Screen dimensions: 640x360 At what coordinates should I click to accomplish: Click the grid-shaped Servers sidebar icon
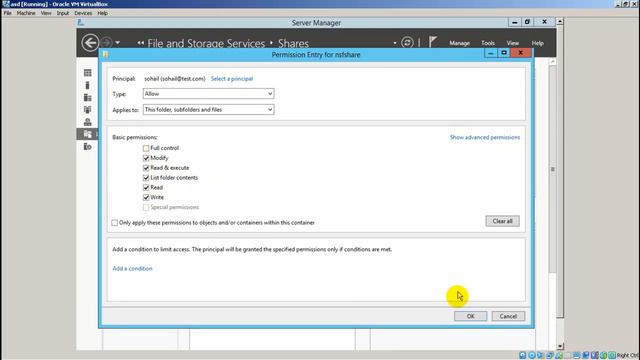[x=87, y=73]
